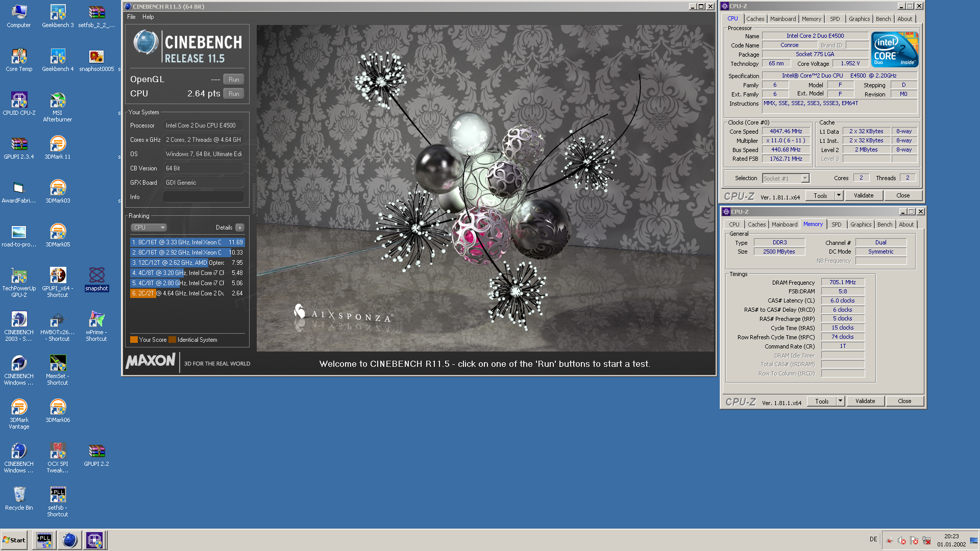Screen dimensions: 980x551
Task: Open CPU tab in lower CPU-Z window
Action: [x=734, y=224]
